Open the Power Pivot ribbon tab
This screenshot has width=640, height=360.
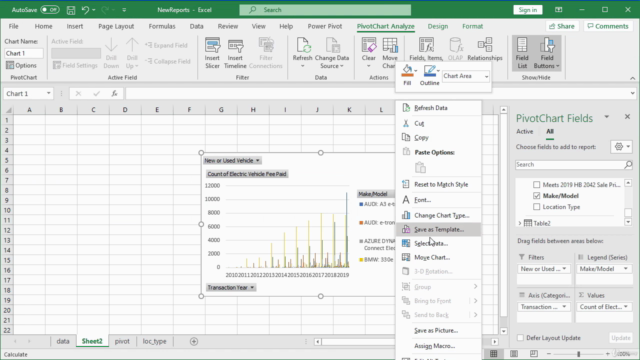tap(324, 26)
